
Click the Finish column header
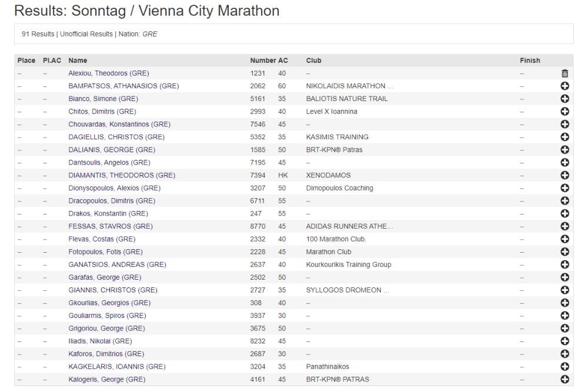pos(530,61)
